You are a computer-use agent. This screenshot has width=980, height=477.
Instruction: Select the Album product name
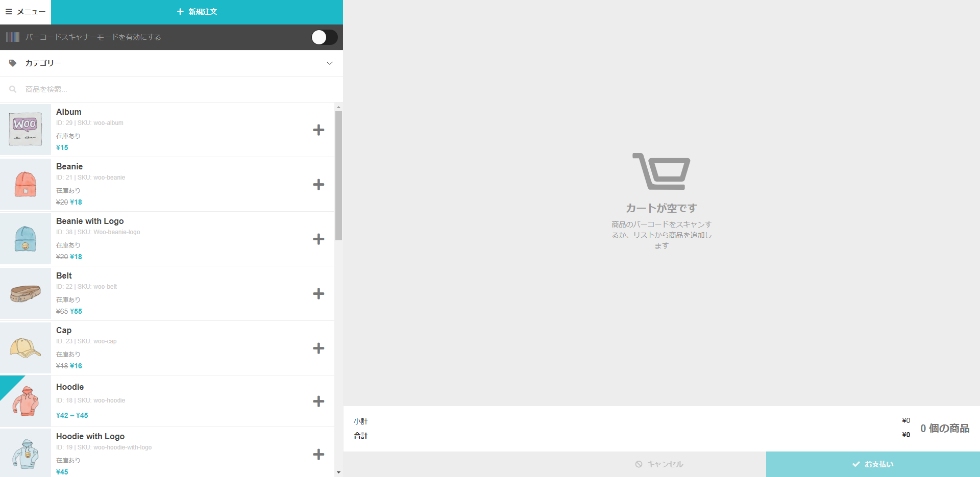pyautogui.click(x=69, y=112)
